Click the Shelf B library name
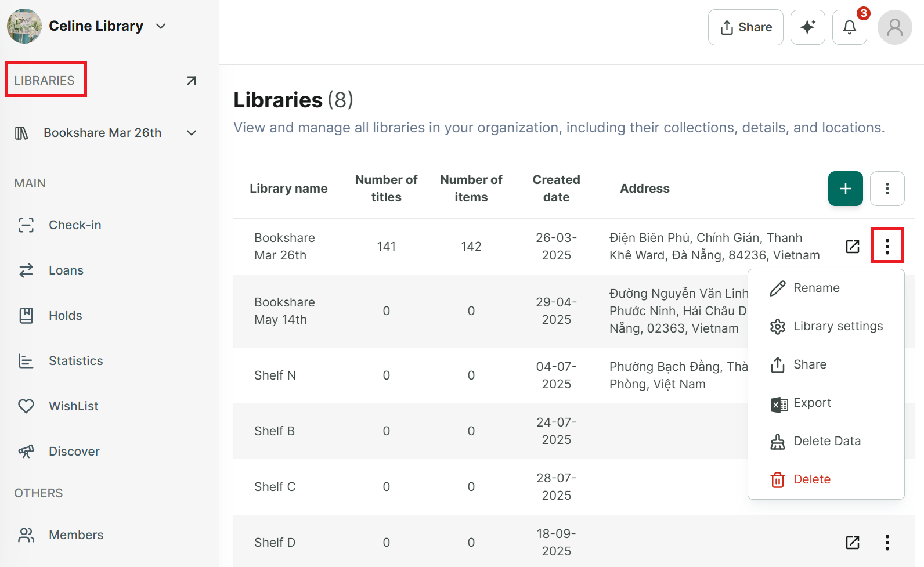Viewport: 924px width, 567px height. [275, 431]
